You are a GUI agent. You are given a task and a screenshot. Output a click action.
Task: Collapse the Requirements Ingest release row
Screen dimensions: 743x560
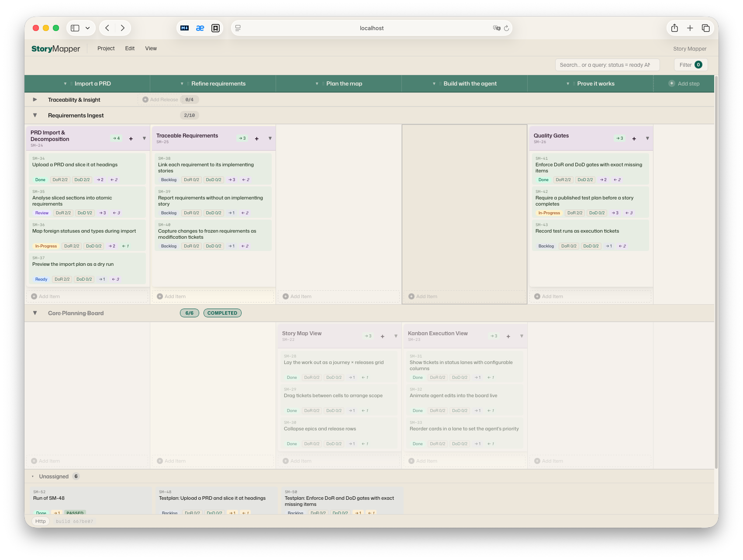coord(35,115)
